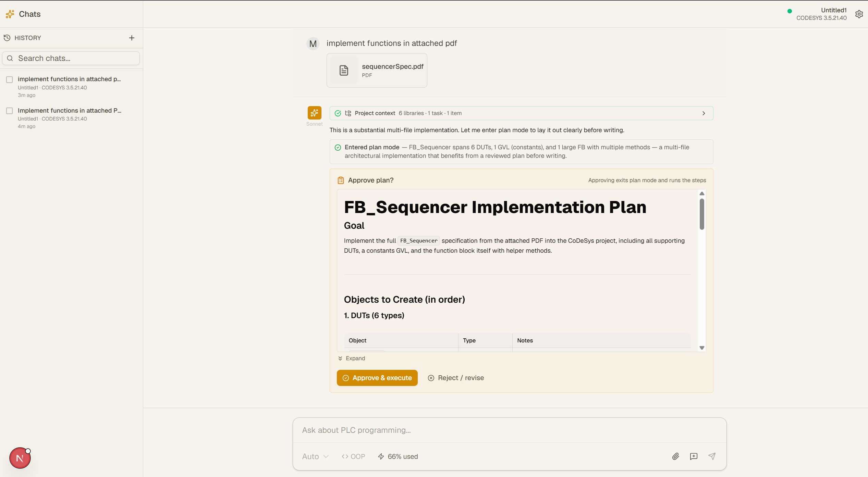Click the Project context tree icon

pyautogui.click(x=348, y=113)
